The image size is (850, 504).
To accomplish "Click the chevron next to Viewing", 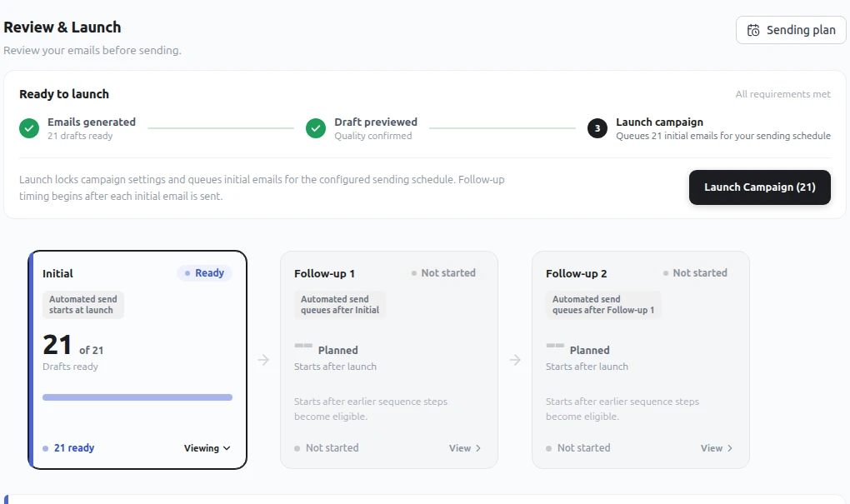I will [227, 448].
